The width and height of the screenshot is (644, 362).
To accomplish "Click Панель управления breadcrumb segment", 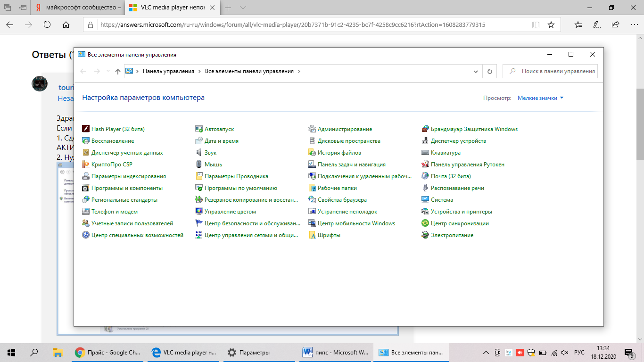I will click(168, 71).
